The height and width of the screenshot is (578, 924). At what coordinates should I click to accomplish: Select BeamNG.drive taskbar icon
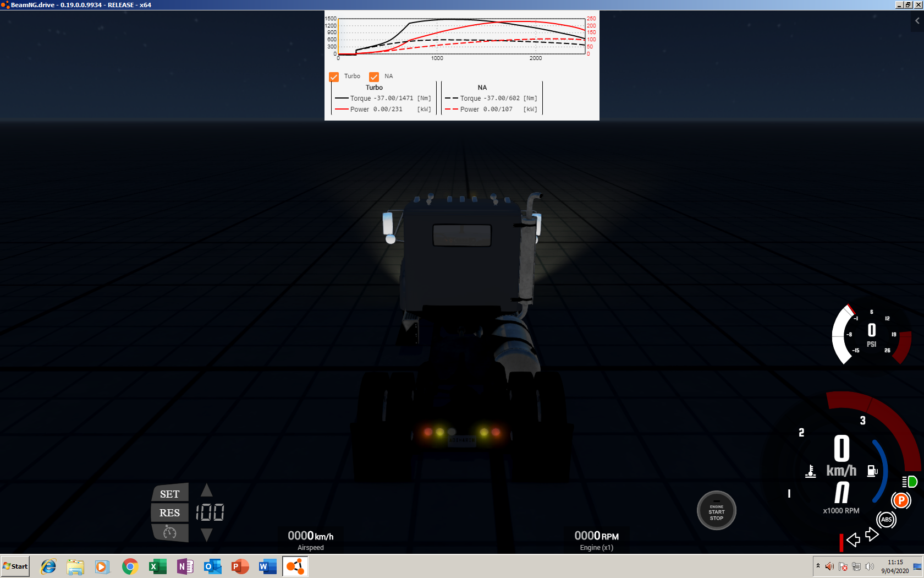pyautogui.click(x=295, y=566)
